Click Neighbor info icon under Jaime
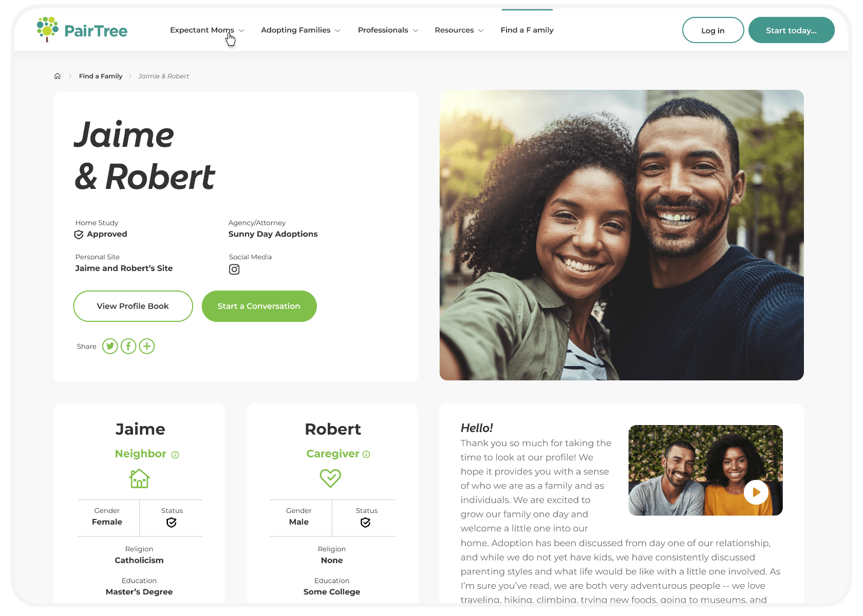This screenshot has height=616, width=863. tap(175, 455)
